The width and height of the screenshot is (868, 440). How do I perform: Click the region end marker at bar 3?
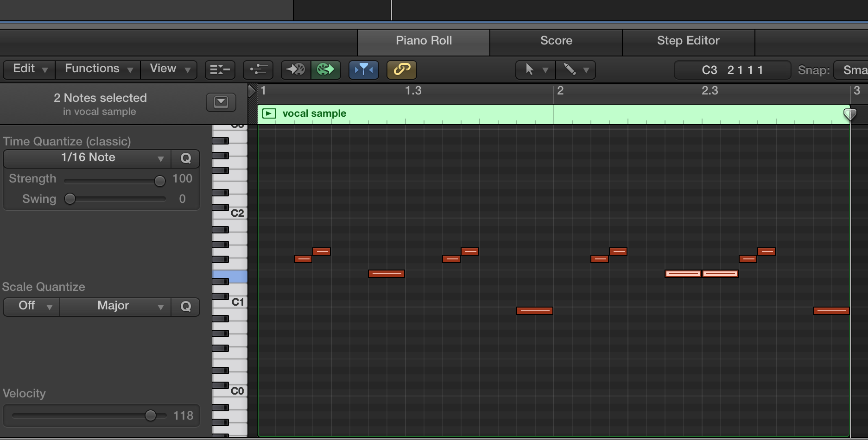pyautogui.click(x=850, y=114)
